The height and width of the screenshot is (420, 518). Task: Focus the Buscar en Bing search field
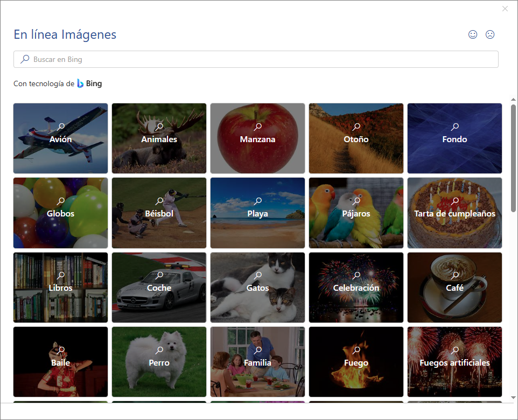(256, 59)
